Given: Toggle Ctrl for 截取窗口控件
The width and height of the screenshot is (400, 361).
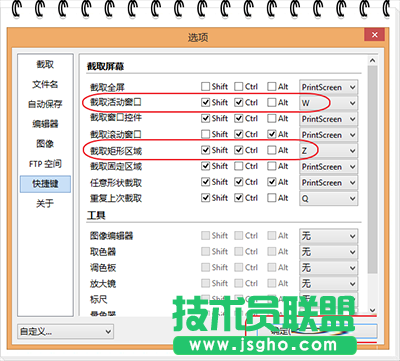Looking at the screenshot, I should (x=239, y=118).
